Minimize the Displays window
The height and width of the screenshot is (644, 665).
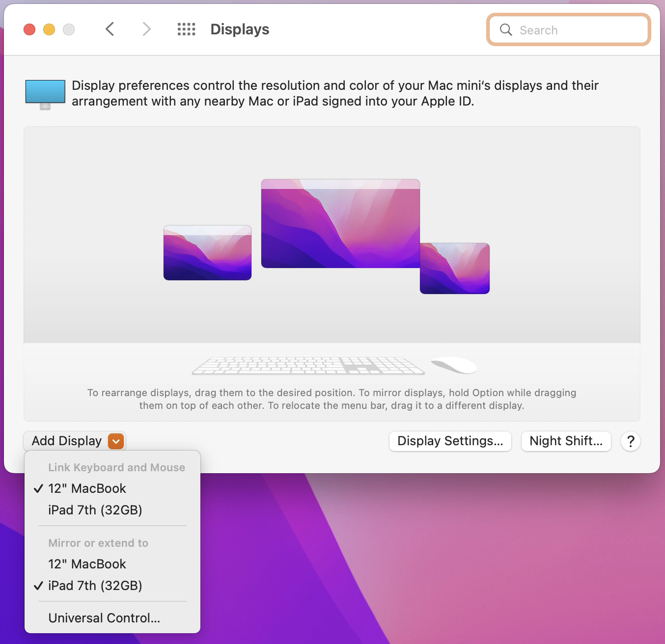coord(49,29)
